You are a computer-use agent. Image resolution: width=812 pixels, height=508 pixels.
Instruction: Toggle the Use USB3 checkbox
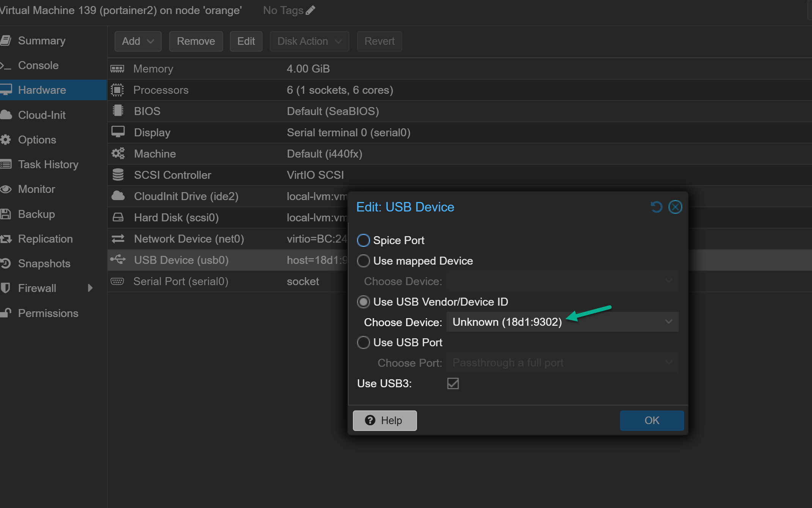point(453,383)
